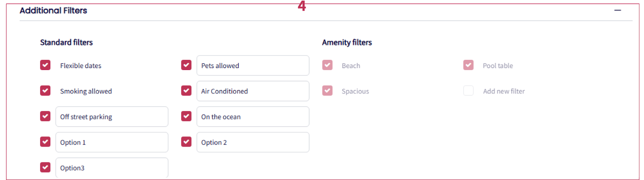The width and height of the screenshot is (644, 180).
Task: Toggle the Option 1 checkbox
Action: (x=45, y=142)
